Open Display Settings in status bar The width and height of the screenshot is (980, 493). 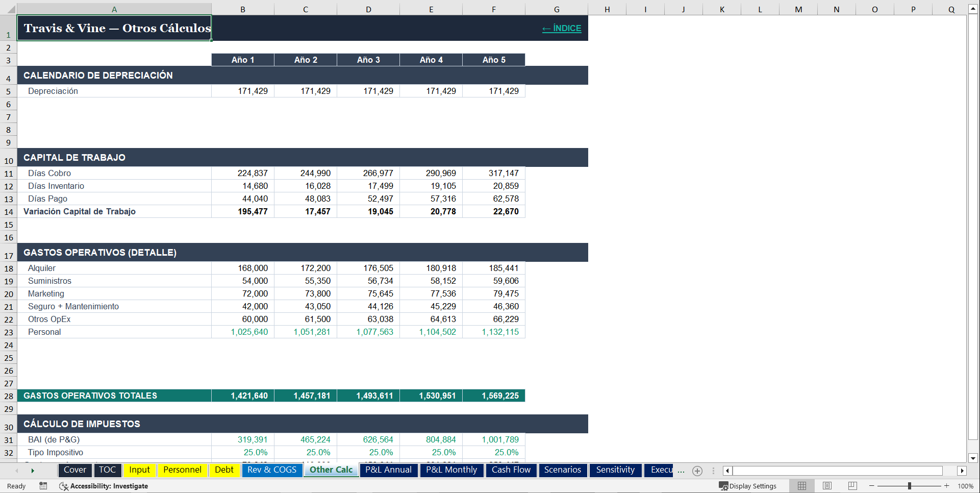click(748, 486)
